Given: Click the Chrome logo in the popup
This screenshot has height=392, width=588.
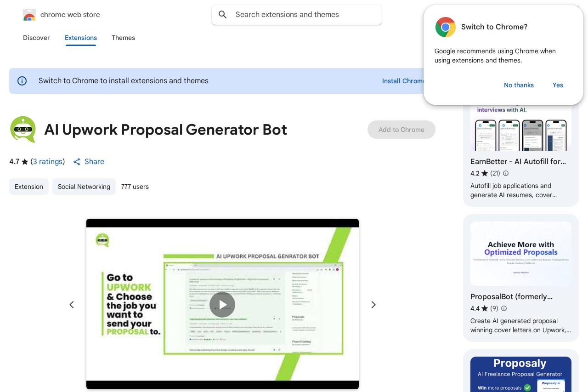Looking at the screenshot, I should point(445,27).
